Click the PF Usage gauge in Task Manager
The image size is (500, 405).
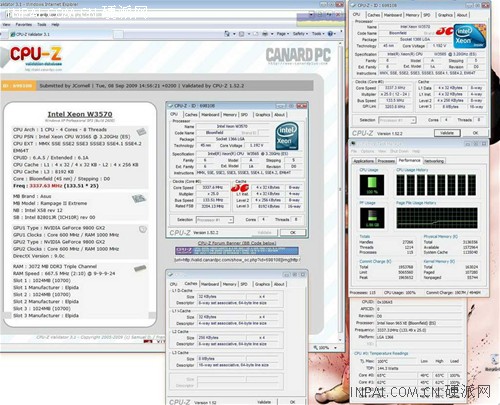[x=372, y=218]
